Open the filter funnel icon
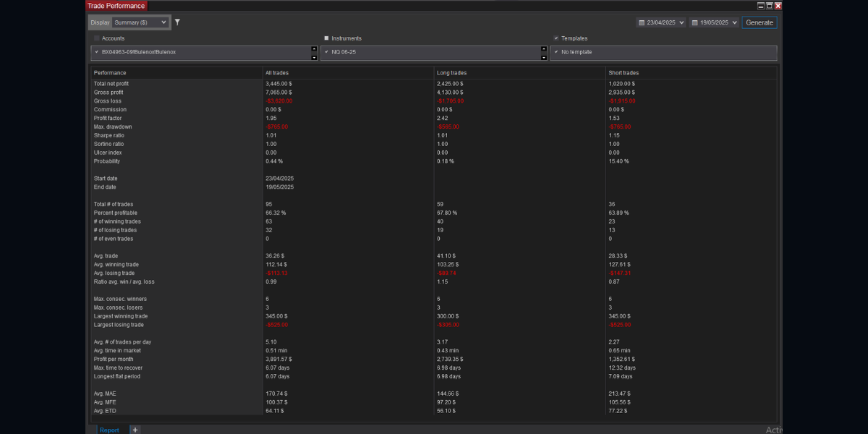This screenshot has width=868, height=434. pyautogui.click(x=177, y=22)
